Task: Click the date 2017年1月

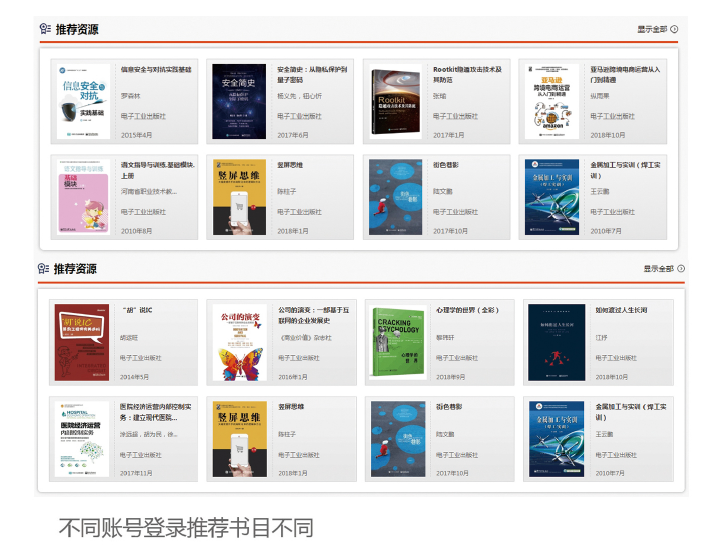Action: click(449, 135)
